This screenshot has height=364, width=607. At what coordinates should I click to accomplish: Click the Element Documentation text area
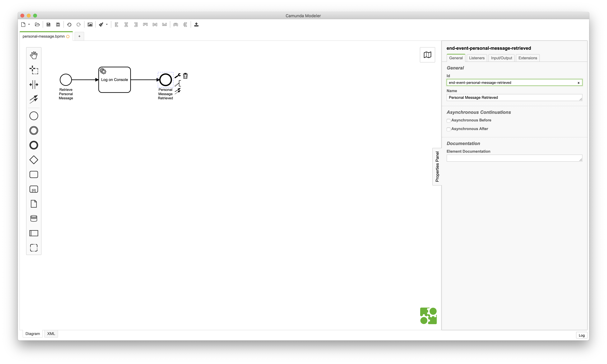coord(514,158)
